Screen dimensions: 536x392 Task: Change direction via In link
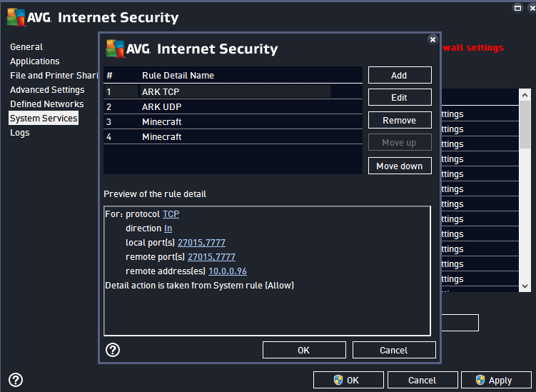(x=168, y=228)
